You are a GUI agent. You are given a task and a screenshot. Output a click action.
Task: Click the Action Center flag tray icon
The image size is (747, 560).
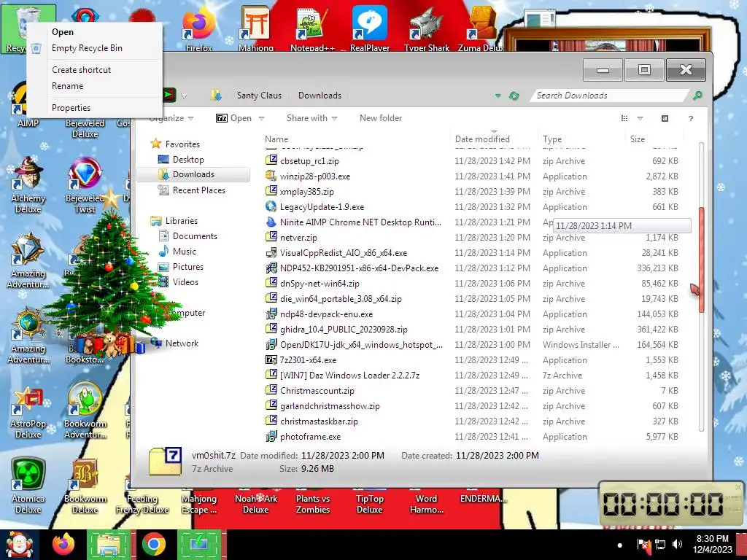coord(643,544)
